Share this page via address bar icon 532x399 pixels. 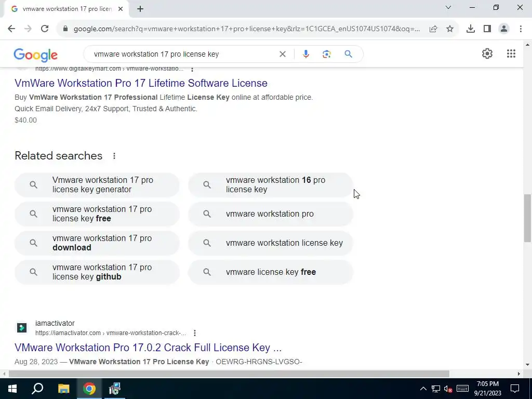[x=433, y=29]
